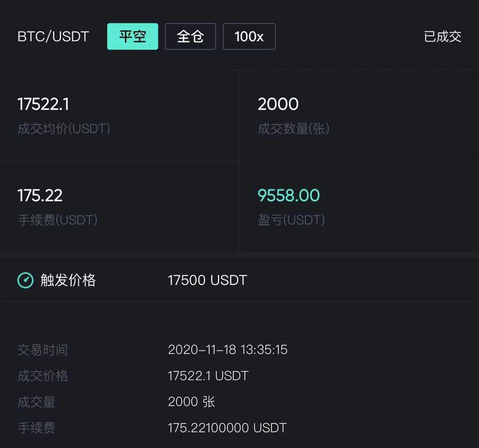Click the 盈亏(USDT) profit-loss label
The height and width of the screenshot is (448, 479).
coord(291,220)
